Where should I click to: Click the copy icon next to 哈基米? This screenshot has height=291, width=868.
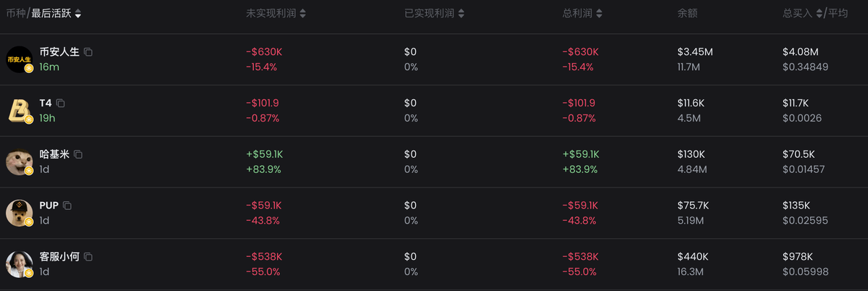pyautogui.click(x=78, y=154)
